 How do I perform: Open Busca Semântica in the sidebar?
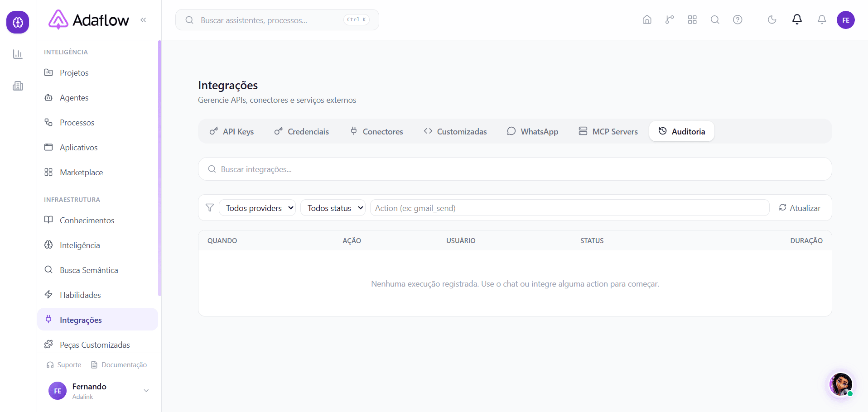point(97,270)
